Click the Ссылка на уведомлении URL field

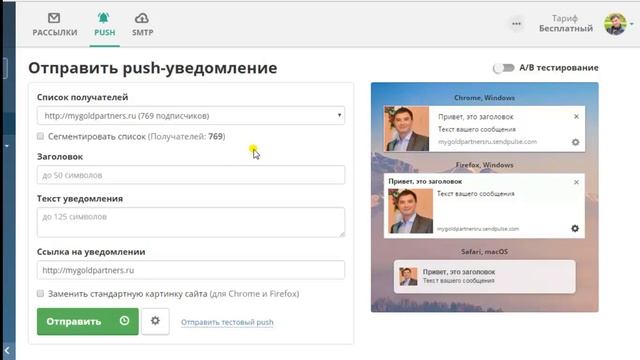pyautogui.click(x=191, y=270)
